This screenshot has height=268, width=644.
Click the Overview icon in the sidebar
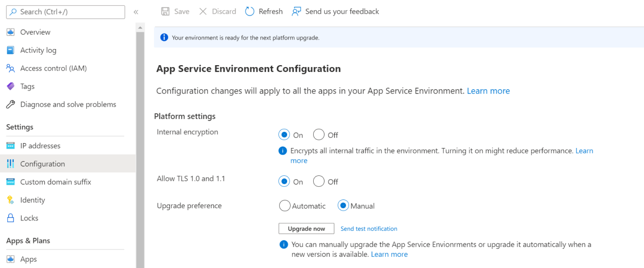[x=10, y=32]
